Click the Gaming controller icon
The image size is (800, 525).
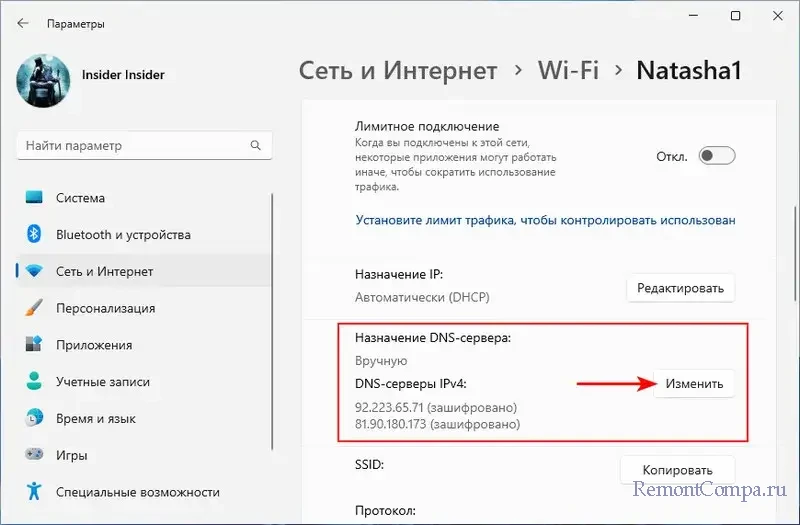(35, 456)
